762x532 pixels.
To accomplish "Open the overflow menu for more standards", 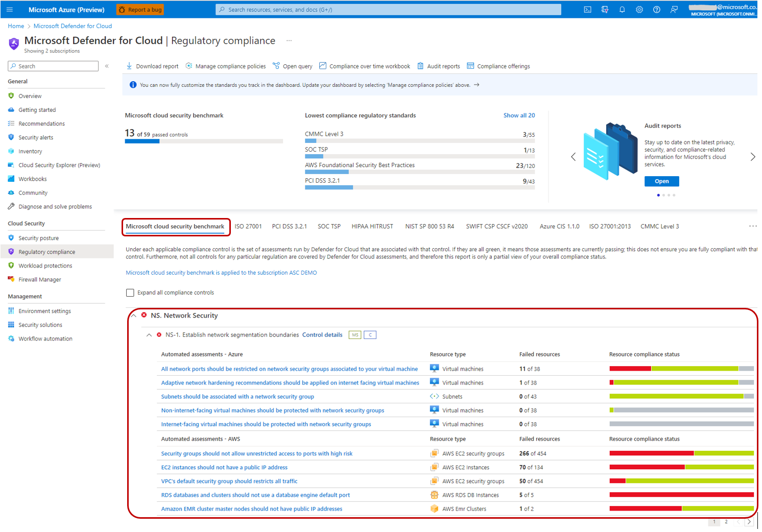I will tap(753, 226).
